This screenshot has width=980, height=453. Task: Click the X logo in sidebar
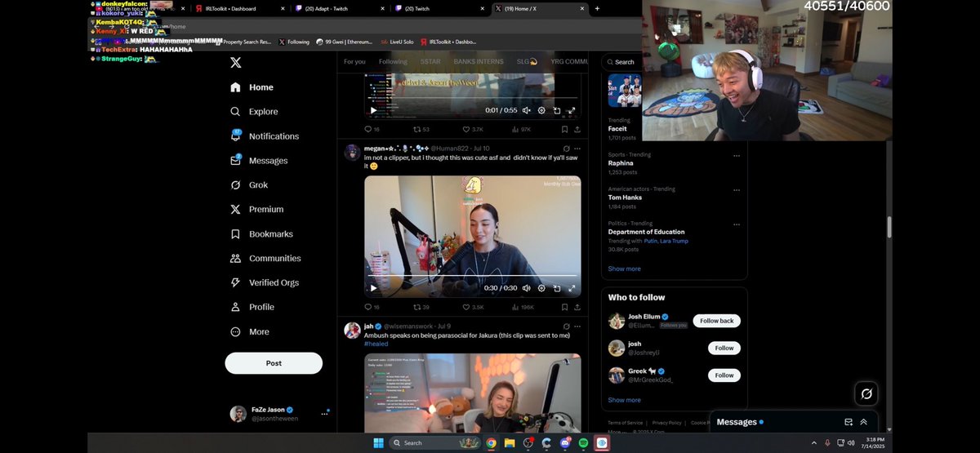click(x=235, y=62)
